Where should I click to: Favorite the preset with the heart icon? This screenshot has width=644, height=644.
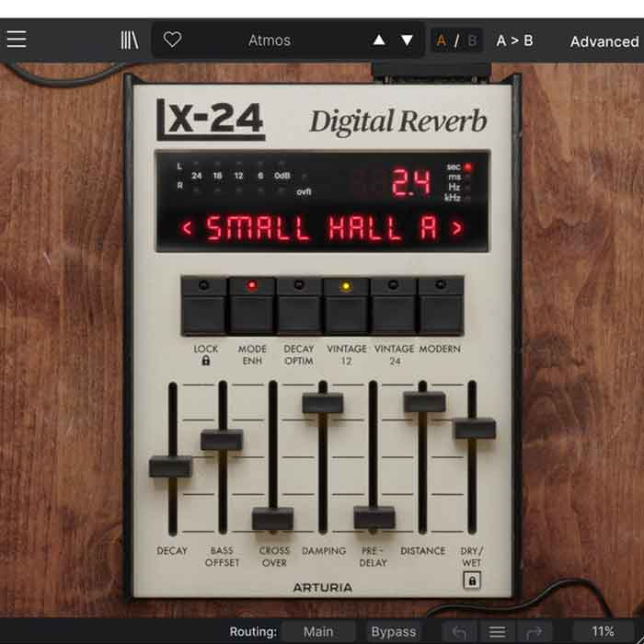coord(172,40)
